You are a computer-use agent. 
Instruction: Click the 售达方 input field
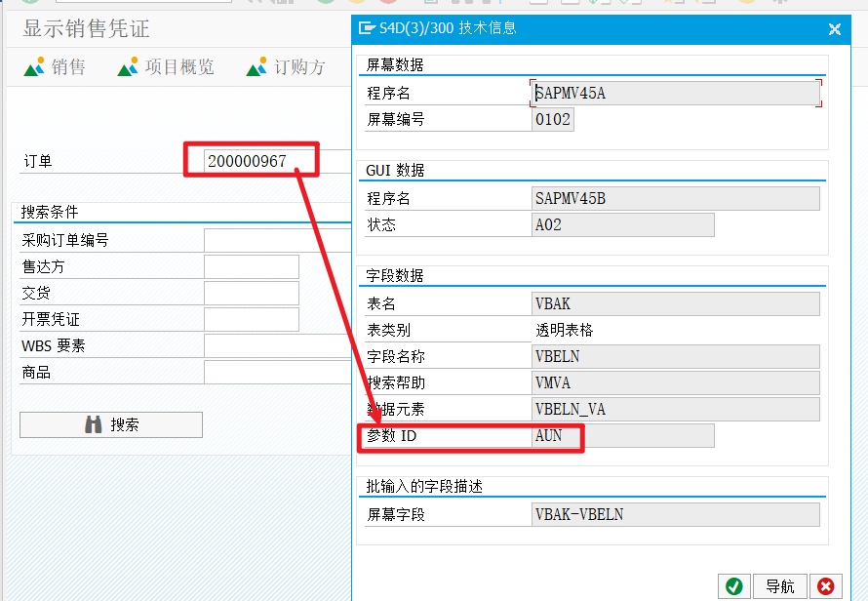coord(252,267)
